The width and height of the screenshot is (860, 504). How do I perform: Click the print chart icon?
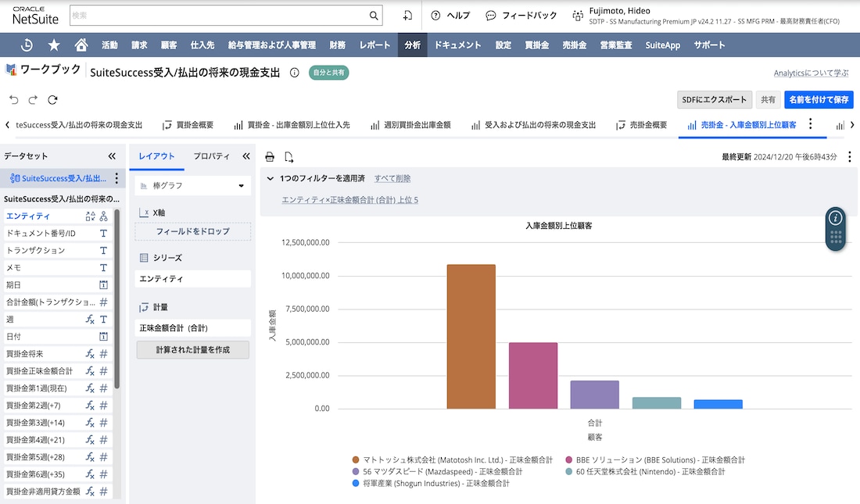(x=270, y=157)
